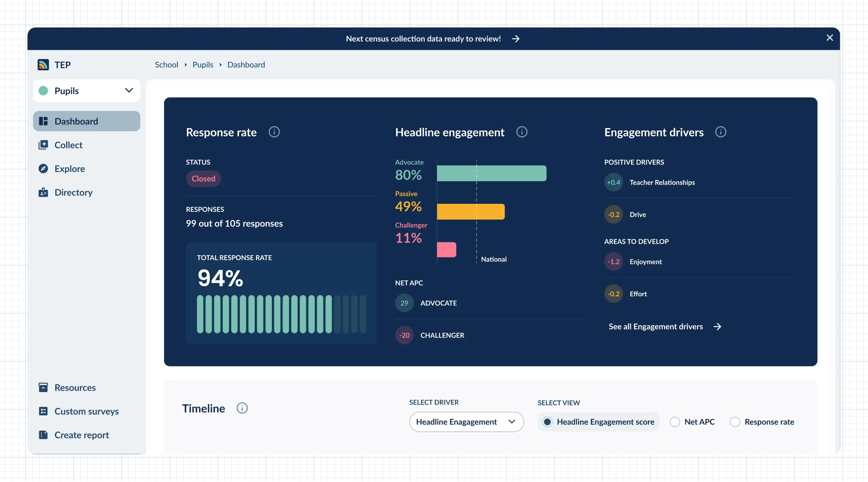This screenshot has width=868, height=482.
Task: Open Custom surveys menu item
Action: click(87, 411)
